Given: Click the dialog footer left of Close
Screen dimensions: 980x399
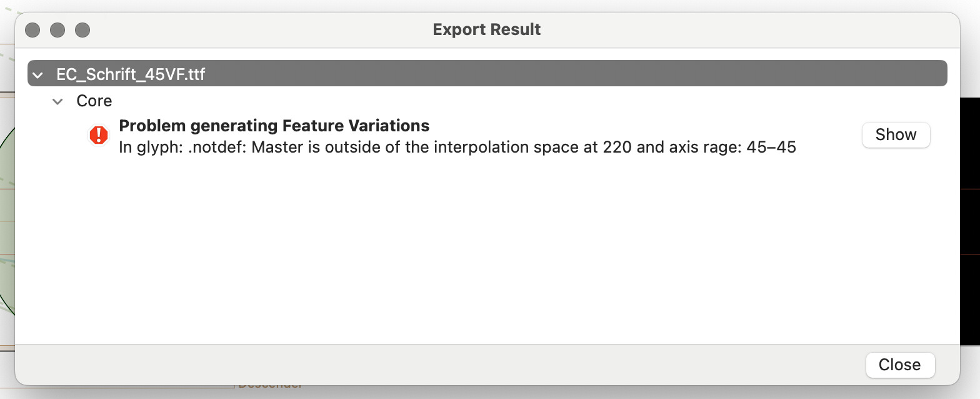Looking at the screenshot, I should coord(437,364).
